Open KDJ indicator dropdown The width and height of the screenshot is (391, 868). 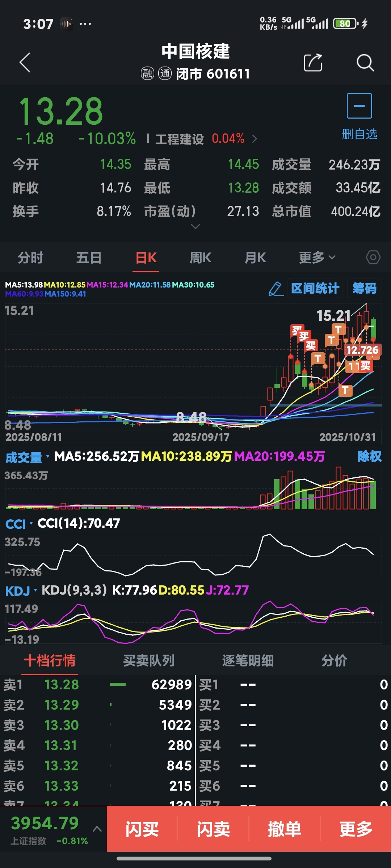(21, 591)
